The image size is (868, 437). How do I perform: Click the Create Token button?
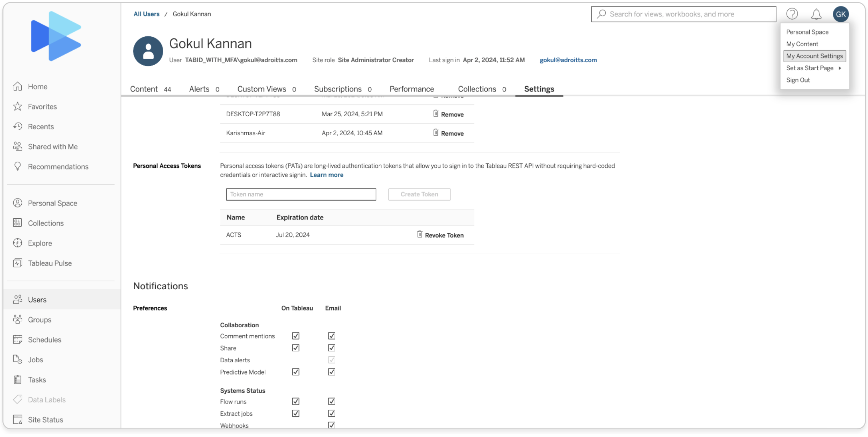coord(419,194)
